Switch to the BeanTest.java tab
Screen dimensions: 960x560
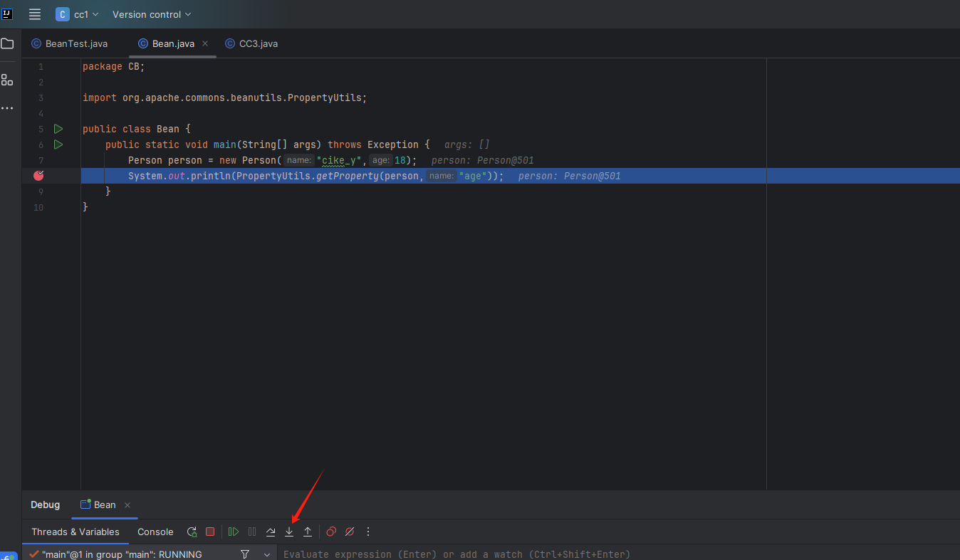click(x=74, y=43)
